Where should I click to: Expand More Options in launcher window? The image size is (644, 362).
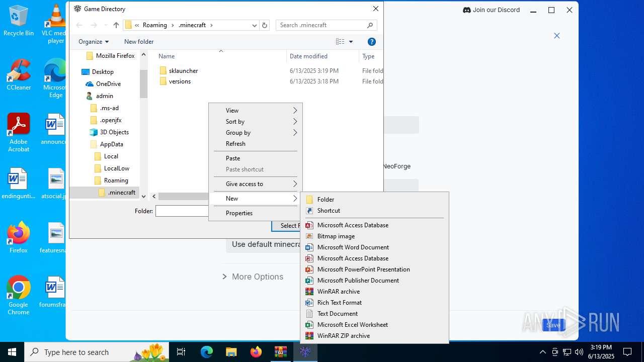(253, 277)
